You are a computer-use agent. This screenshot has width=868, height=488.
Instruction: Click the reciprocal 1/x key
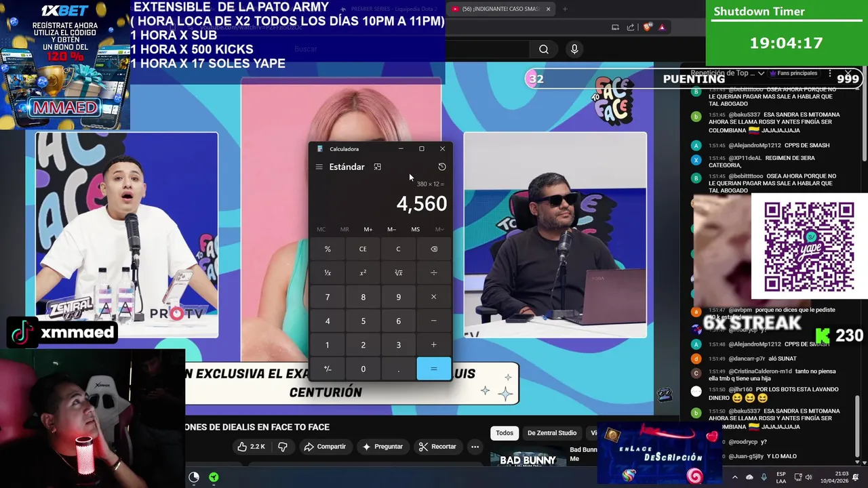(x=328, y=272)
